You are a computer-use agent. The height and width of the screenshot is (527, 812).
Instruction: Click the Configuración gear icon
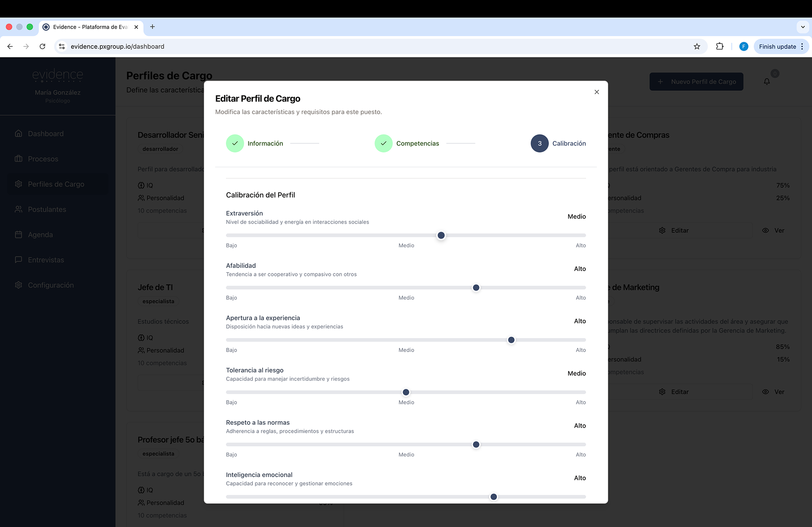coord(19,285)
